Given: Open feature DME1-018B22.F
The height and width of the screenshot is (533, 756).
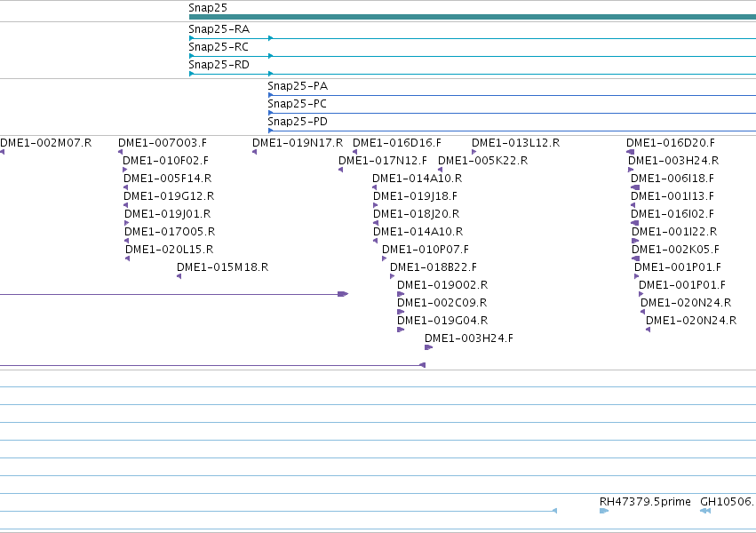Looking at the screenshot, I should click(433, 267).
